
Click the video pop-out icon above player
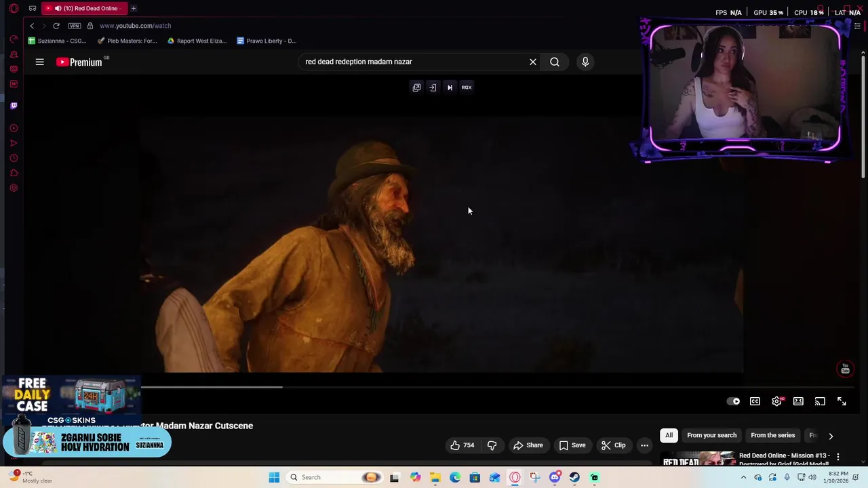tap(416, 87)
